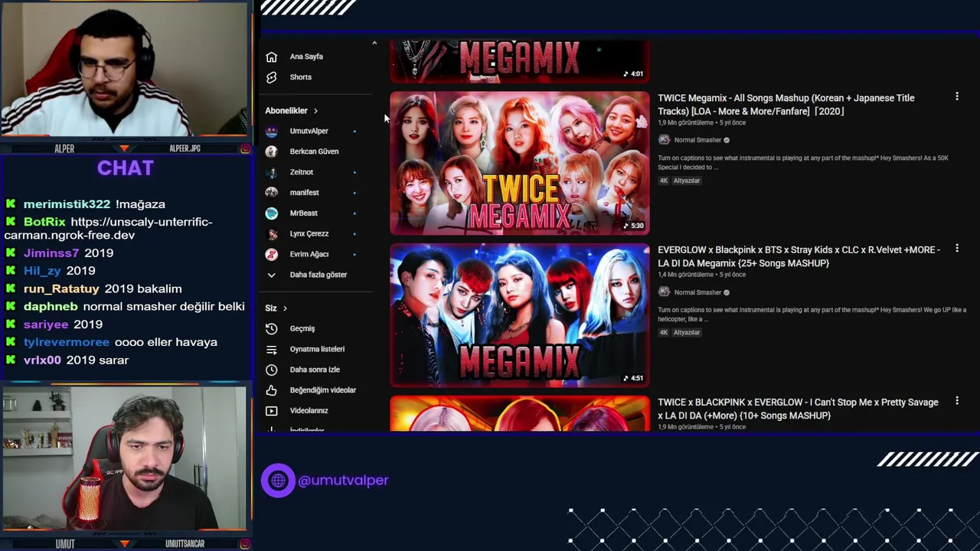The height and width of the screenshot is (551, 980).
Task: Click @umutvalper handle text
Action: (343, 481)
